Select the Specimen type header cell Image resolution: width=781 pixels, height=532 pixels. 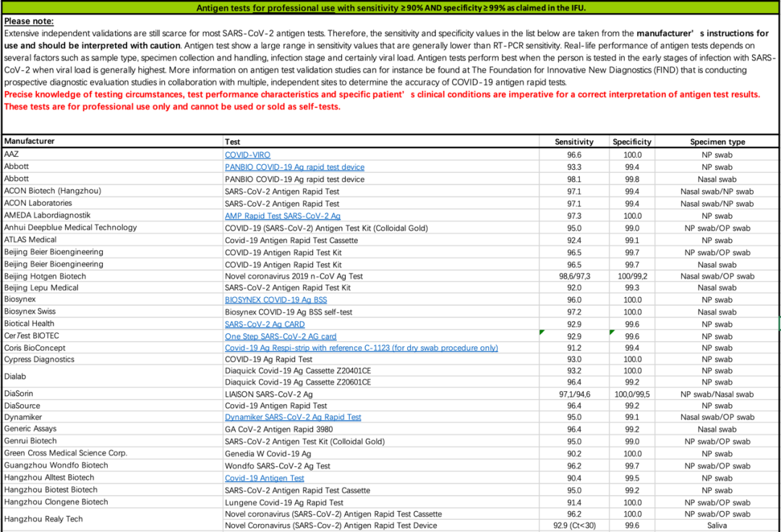[x=717, y=142]
